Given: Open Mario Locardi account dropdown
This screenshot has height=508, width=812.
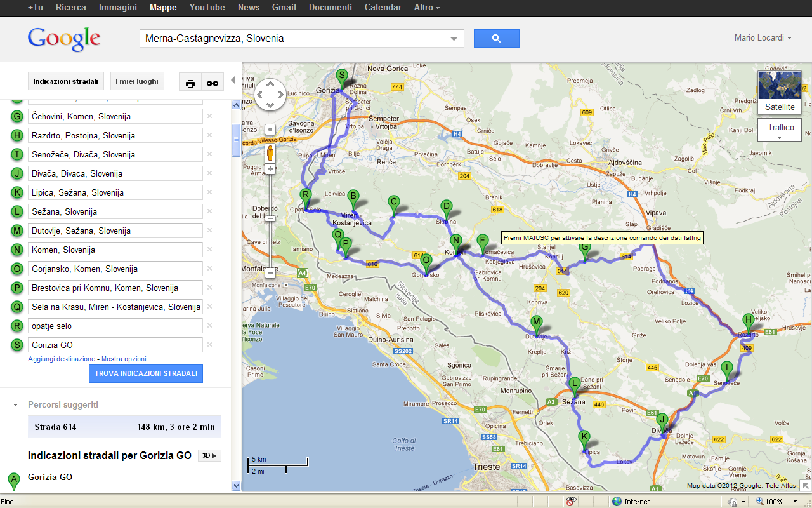Looking at the screenshot, I should pos(763,38).
